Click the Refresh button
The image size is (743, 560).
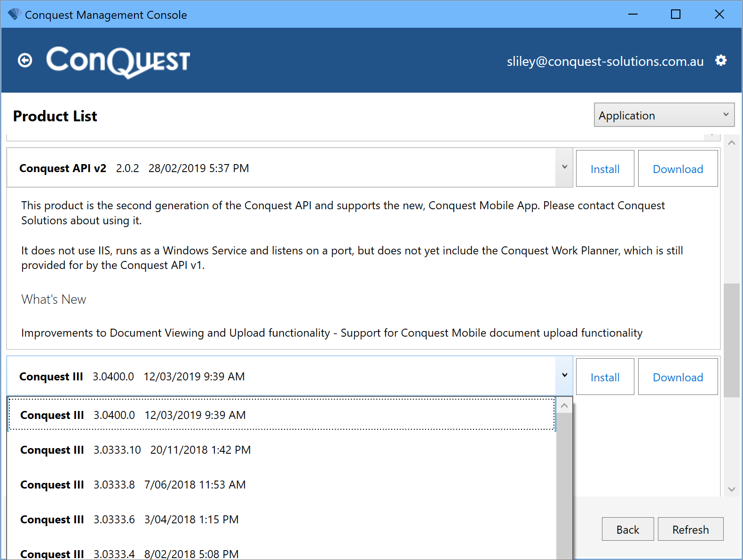pos(690,529)
